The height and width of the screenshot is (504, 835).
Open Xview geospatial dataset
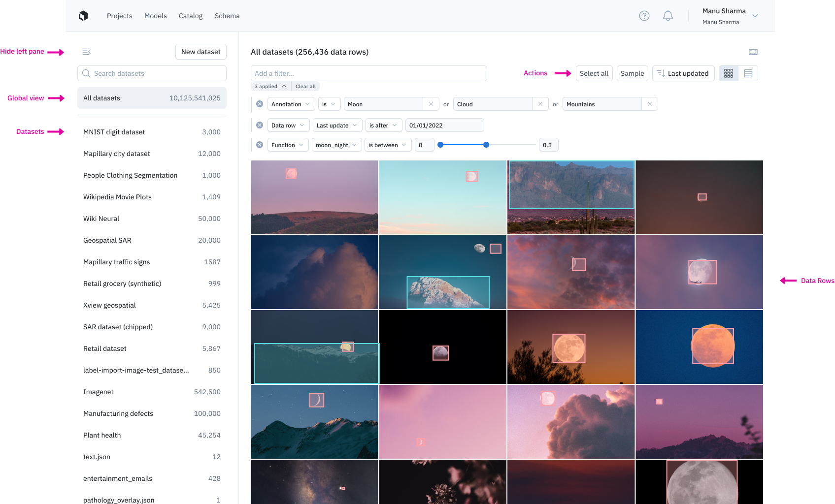tap(152, 305)
